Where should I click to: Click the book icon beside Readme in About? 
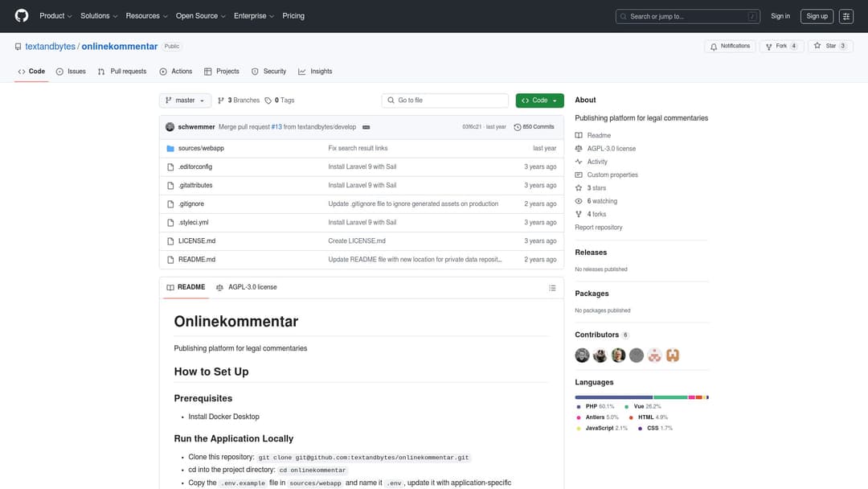(x=579, y=135)
